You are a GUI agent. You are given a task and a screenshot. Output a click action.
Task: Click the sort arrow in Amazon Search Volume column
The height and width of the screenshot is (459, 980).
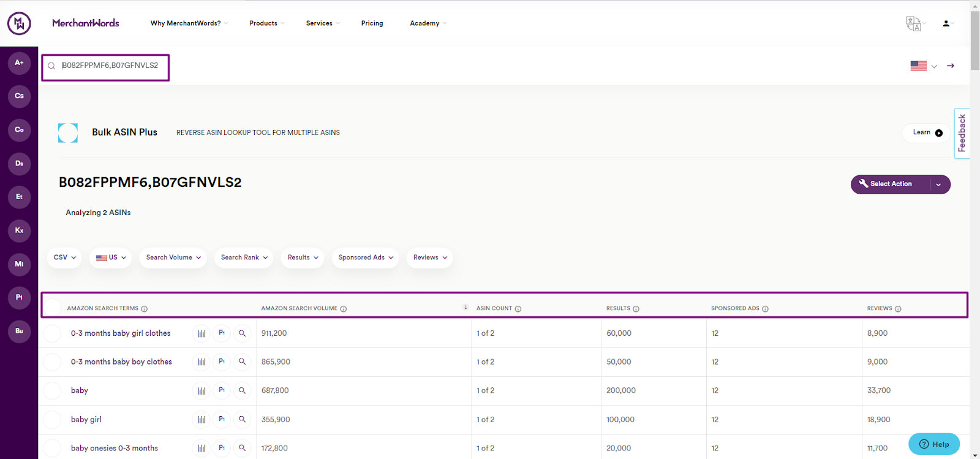[x=466, y=308]
